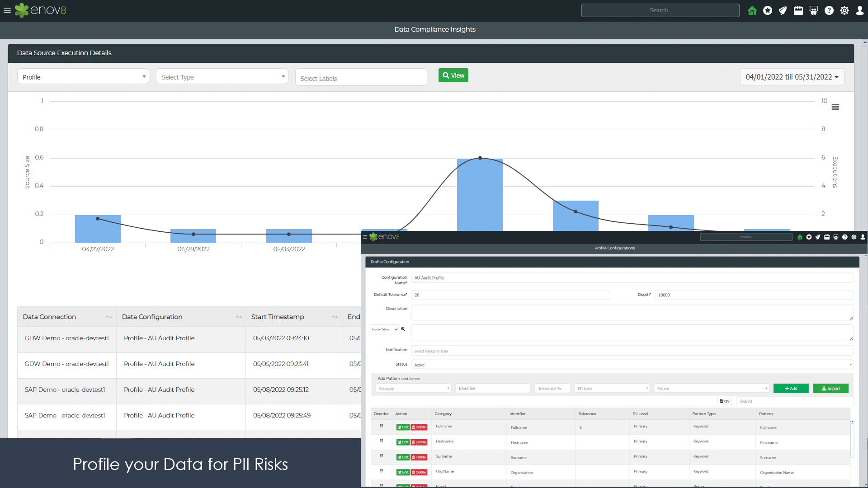Click rocket icon in Profile Configurations window
Image resolution: width=868 pixels, height=488 pixels.
pos(818,237)
